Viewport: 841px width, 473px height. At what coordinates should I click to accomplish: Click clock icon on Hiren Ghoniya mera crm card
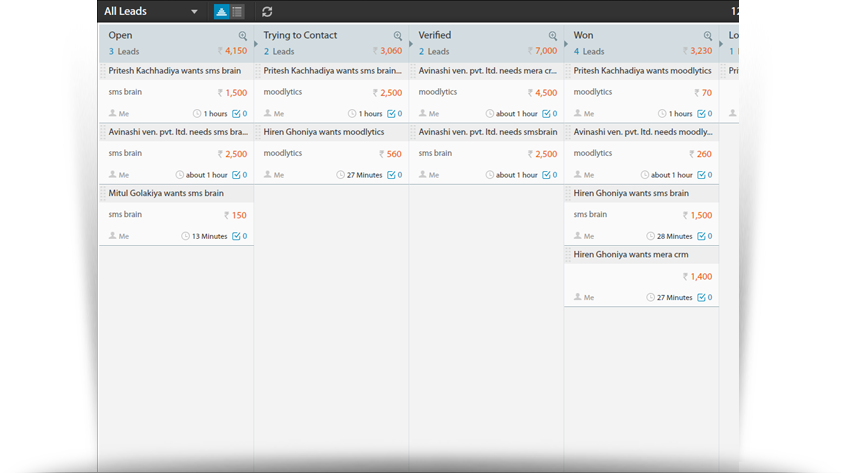[650, 297]
